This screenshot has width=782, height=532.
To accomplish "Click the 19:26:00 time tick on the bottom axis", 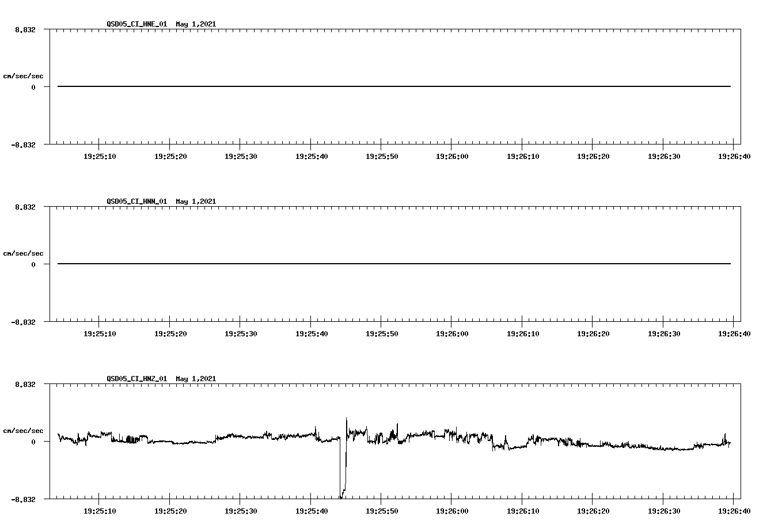I will point(452,510).
